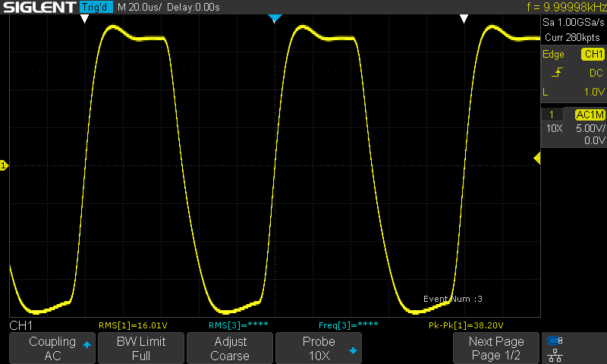Click the rising edge trigger slope icon

tap(557, 72)
